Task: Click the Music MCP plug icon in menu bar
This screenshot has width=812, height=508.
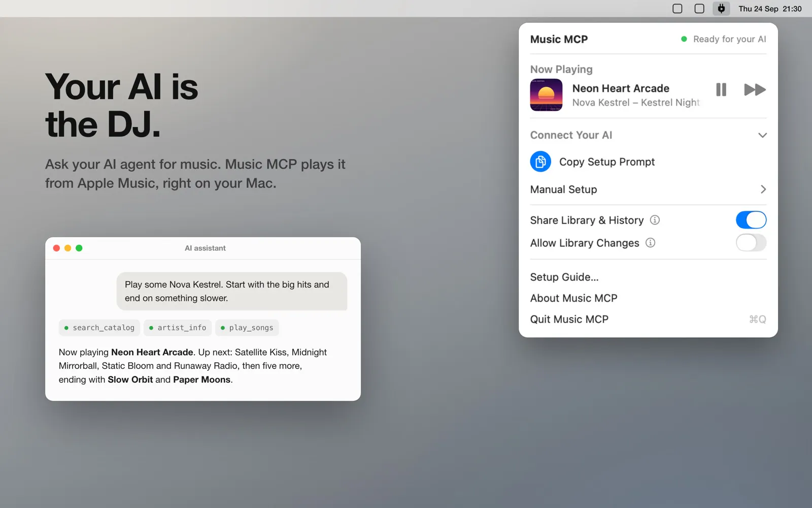Action: pos(721,9)
